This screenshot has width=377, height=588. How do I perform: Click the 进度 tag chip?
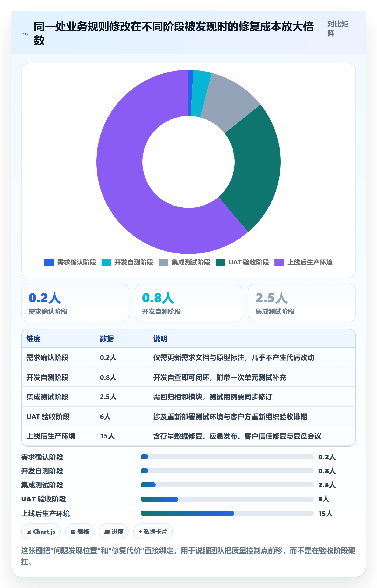tap(114, 532)
